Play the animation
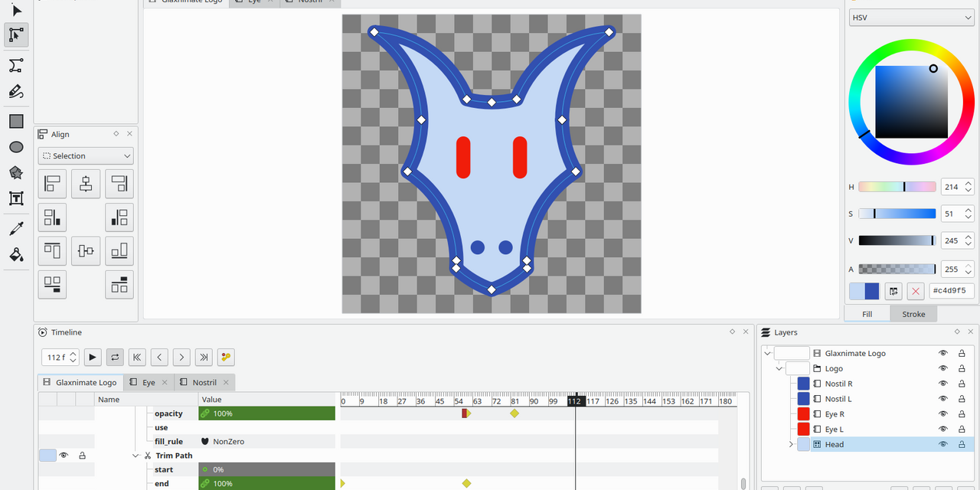Screen dimensions: 980x490 coord(93,357)
